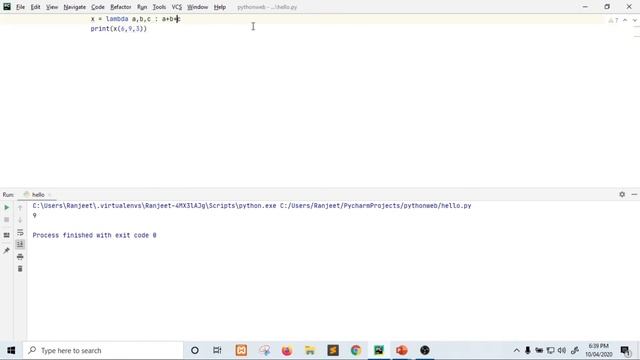Open the VCS menu
Viewport: 640px width, 360px height.
point(177,7)
